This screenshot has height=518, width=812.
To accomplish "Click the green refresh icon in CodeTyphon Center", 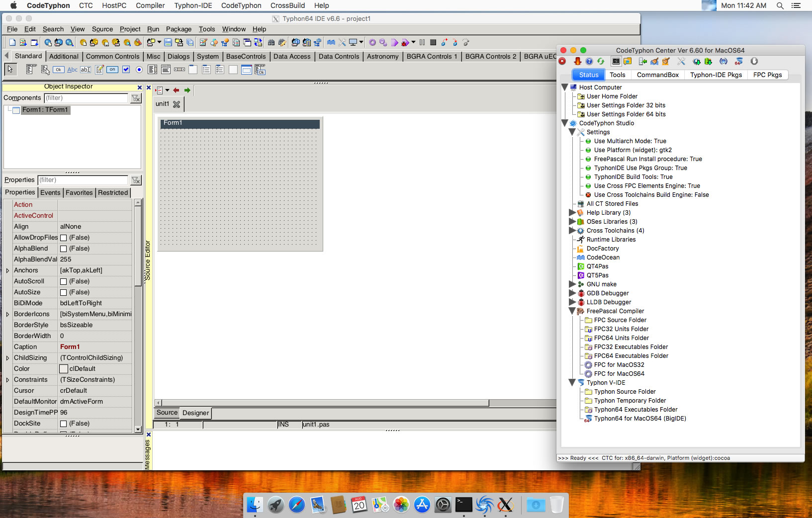I will point(601,61).
